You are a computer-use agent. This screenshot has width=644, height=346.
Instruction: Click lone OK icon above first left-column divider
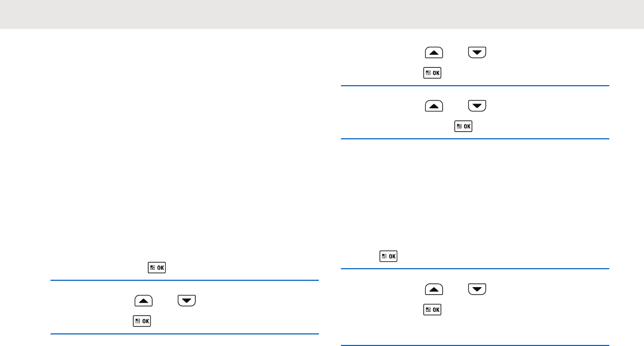click(x=157, y=268)
